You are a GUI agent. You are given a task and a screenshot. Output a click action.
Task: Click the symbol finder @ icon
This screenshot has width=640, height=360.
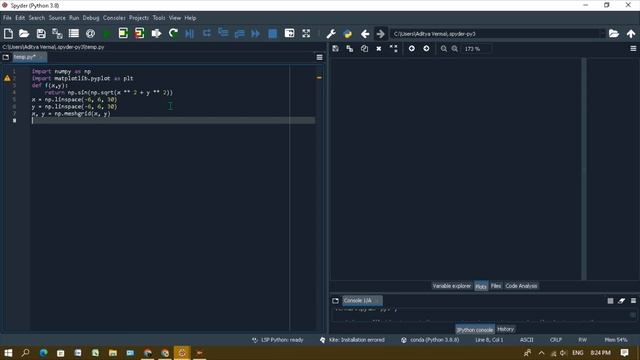91,33
